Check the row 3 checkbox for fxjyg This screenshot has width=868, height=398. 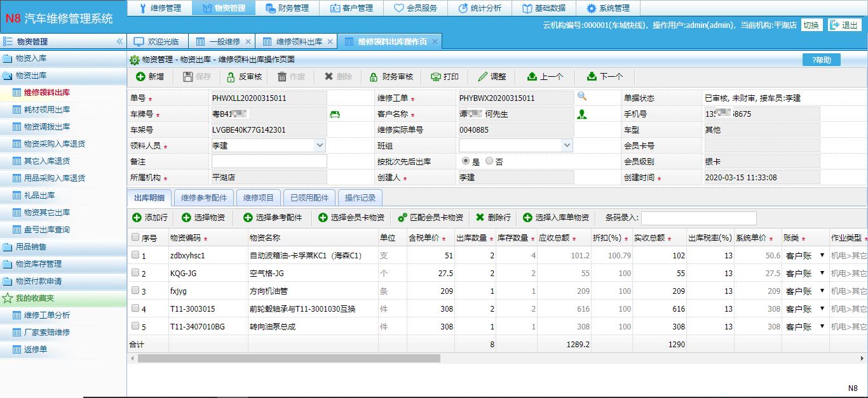point(135,291)
